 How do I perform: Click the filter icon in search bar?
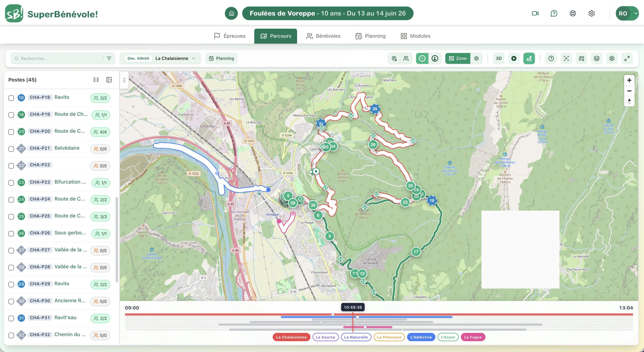(109, 58)
